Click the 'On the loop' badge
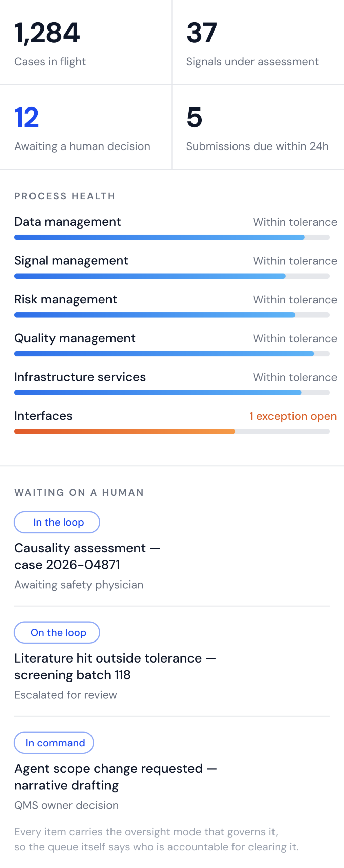Image resolution: width=344 pixels, height=868 pixels. click(x=57, y=632)
